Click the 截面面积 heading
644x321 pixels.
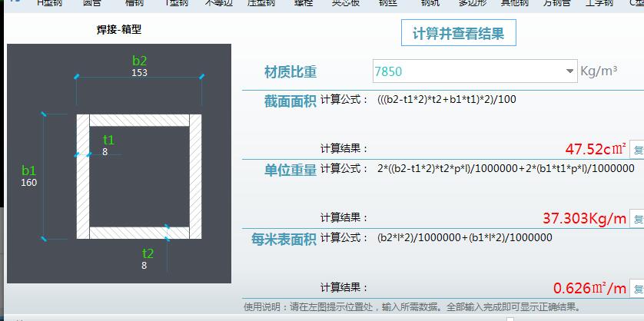(290, 101)
